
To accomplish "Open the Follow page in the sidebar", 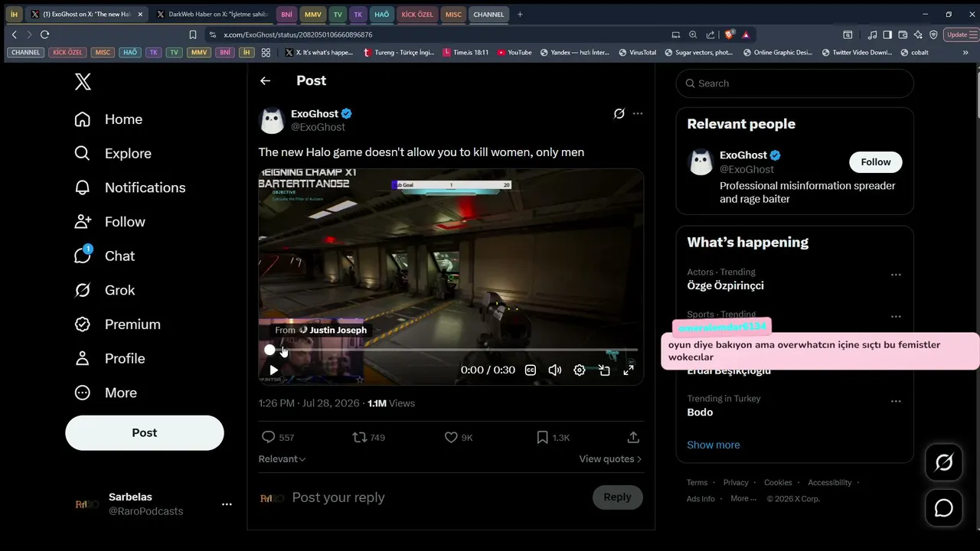I will click(109, 222).
